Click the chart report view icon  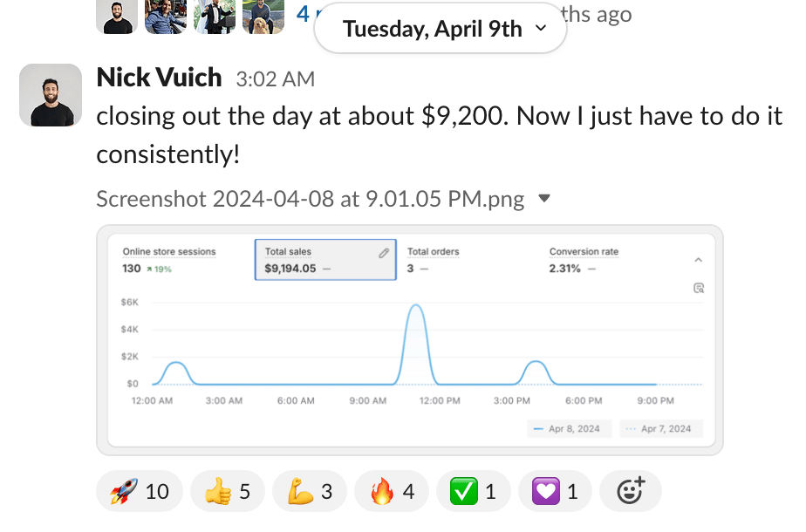698,288
